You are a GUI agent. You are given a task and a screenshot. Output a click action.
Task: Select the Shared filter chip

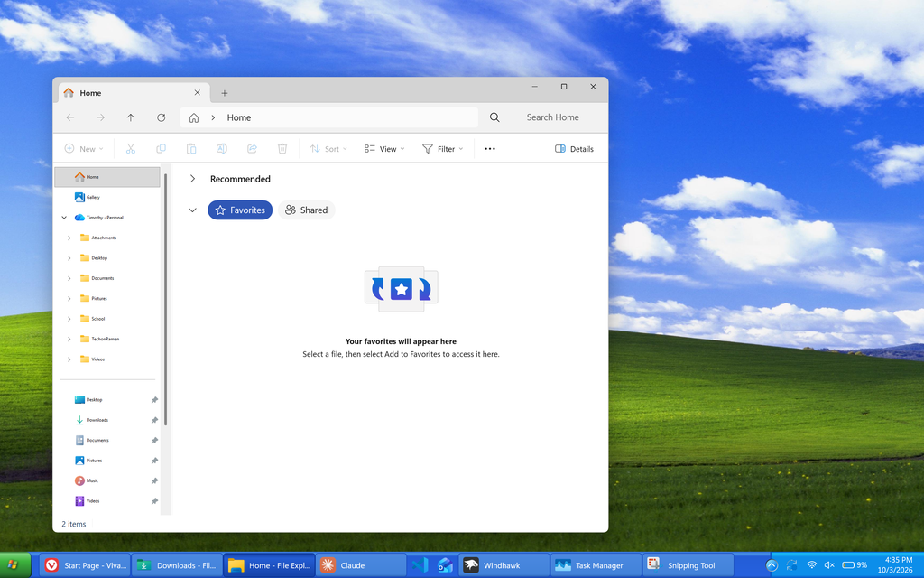pos(307,210)
